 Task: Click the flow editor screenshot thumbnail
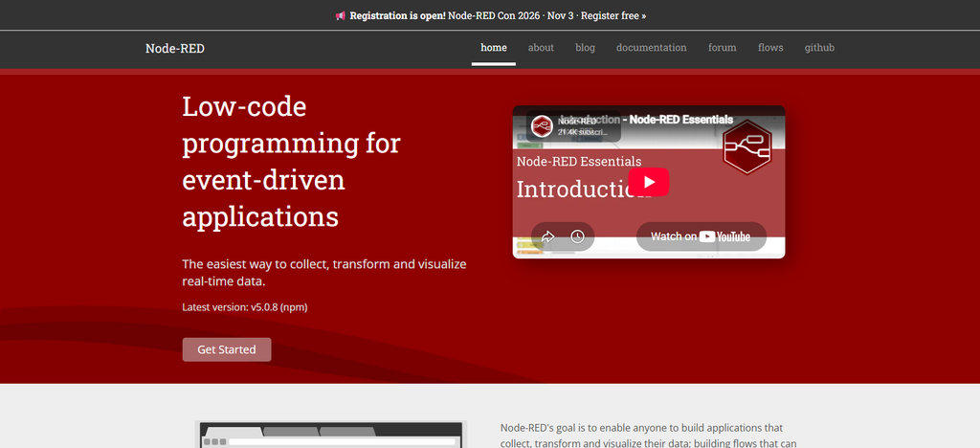[x=331, y=435]
